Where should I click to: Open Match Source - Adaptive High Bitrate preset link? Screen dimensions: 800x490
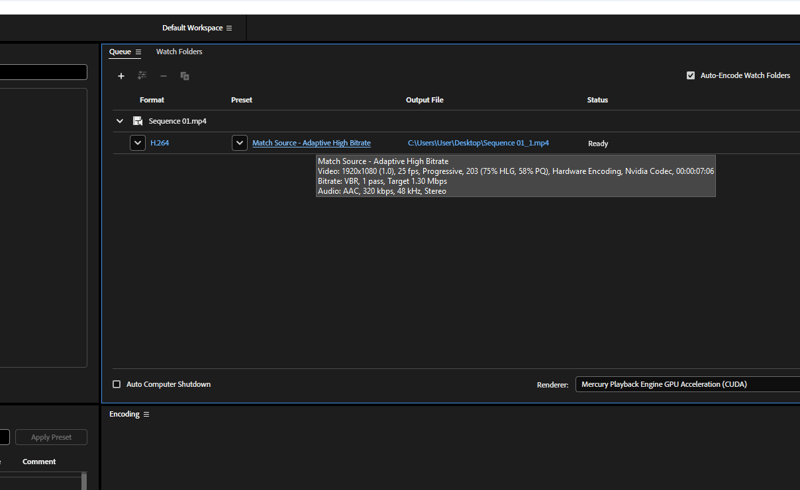(x=311, y=143)
